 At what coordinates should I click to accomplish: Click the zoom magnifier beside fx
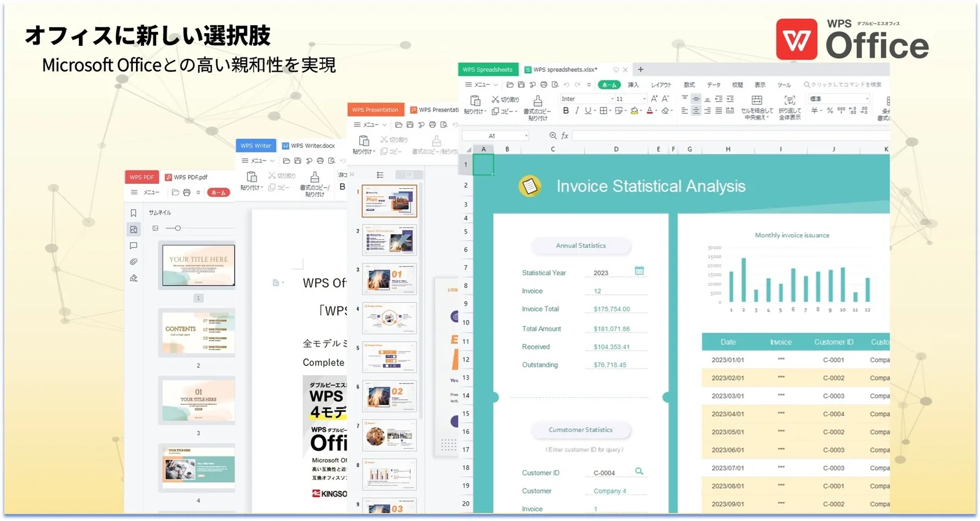(x=553, y=135)
